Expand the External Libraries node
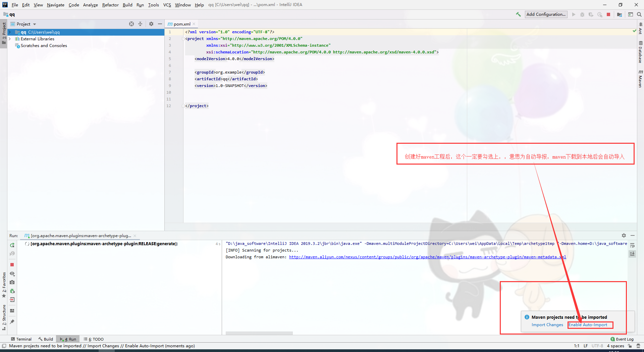Viewport: 644px width, 352px height. pos(10,39)
